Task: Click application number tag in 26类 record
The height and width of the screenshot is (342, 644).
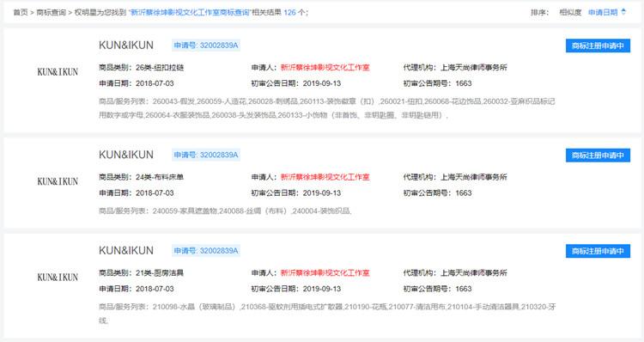Action: [x=206, y=46]
